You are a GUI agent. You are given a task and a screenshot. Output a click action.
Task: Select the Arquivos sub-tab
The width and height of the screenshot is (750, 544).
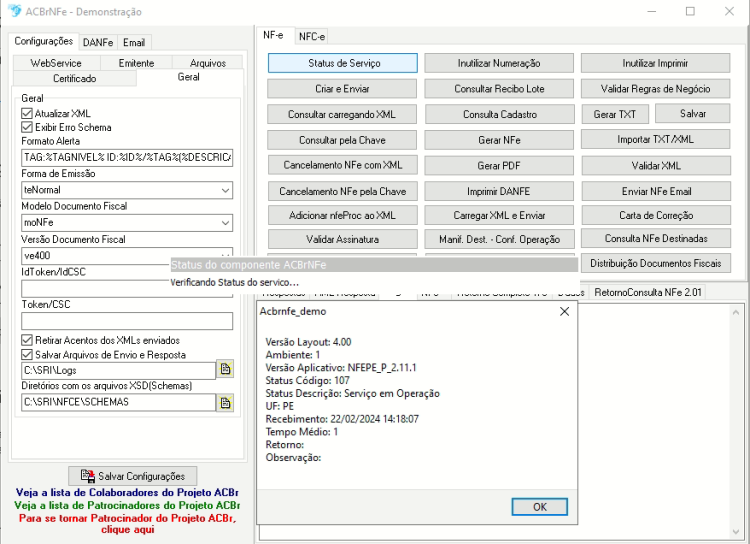(x=208, y=63)
